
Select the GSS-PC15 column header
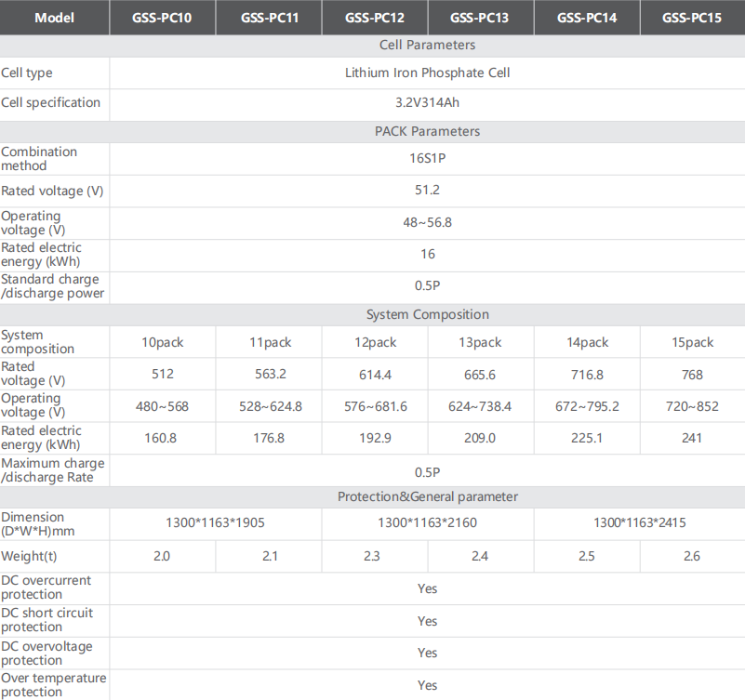(x=693, y=18)
